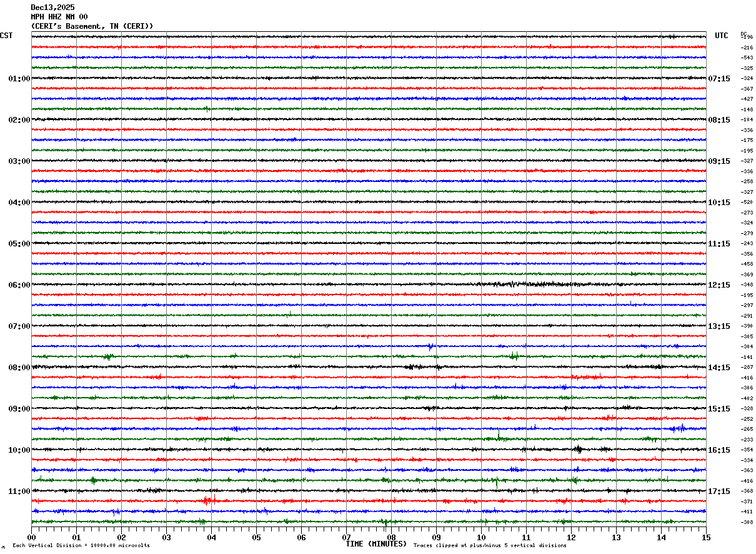Select the bottom minute axis tick '09'
Image resolution: width=756 pixels, height=554 pixels.
tap(436, 537)
